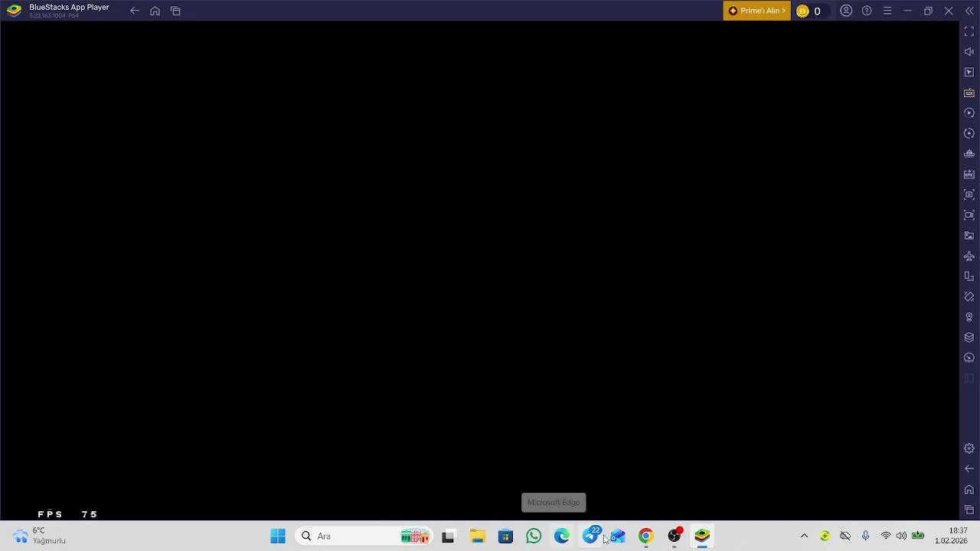Open Microsoft Edge from taskbar

coord(562,536)
